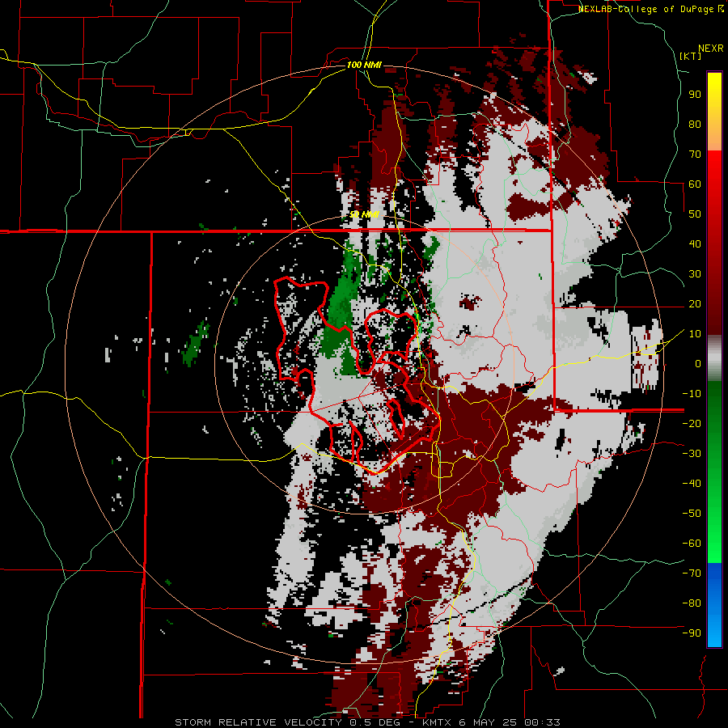Click the -70 value on the velocity scale
728x728 pixels.
click(692, 573)
